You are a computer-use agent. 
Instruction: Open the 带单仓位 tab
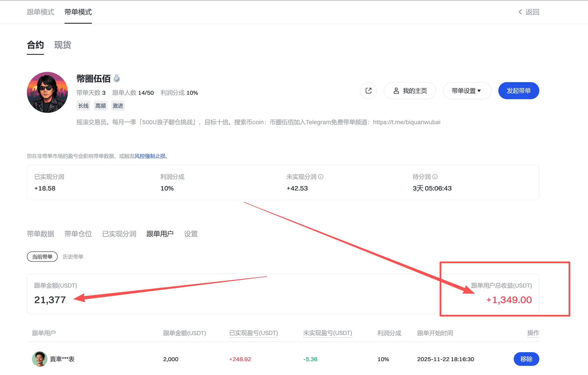point(78,234)
